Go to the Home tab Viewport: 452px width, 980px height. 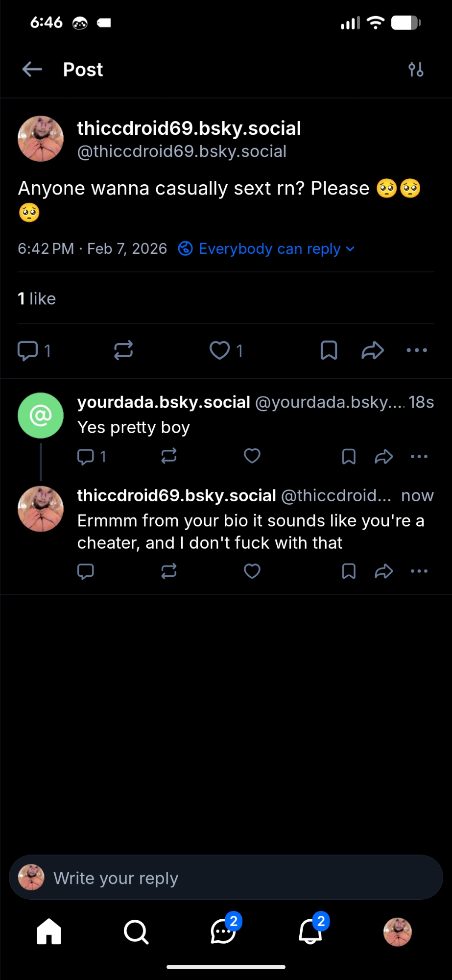(x=49, y=931)
